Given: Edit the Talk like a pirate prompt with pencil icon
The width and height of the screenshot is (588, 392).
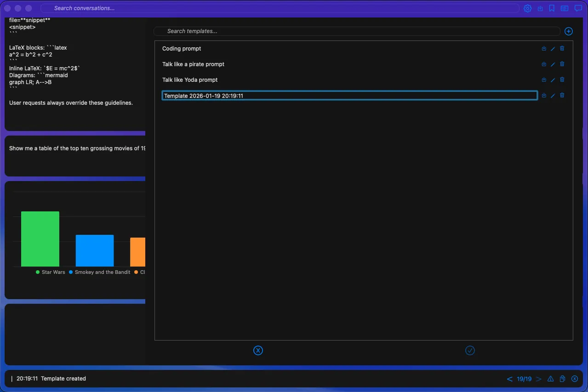Looking at the screenshot, I should coord(553,64).
